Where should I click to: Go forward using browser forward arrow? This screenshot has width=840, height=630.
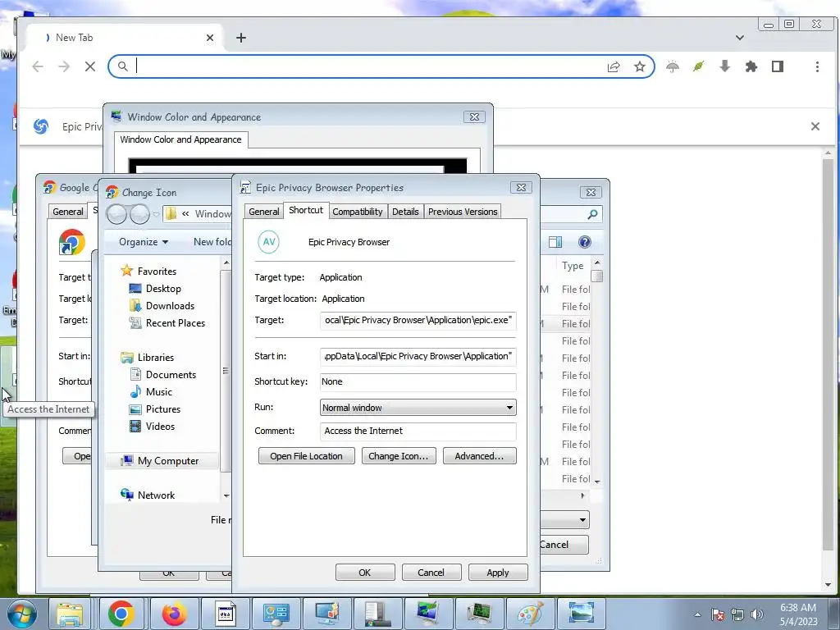click(x=64, y=66)
